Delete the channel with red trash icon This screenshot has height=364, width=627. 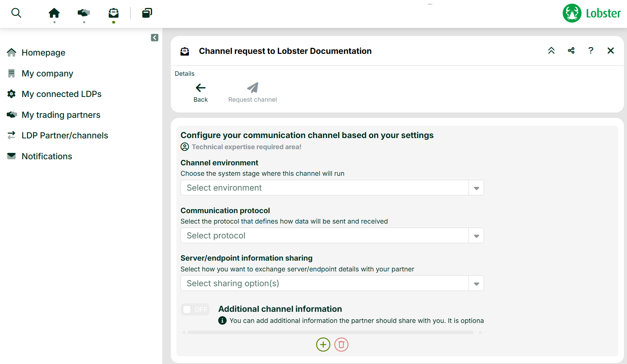point(341,344)
